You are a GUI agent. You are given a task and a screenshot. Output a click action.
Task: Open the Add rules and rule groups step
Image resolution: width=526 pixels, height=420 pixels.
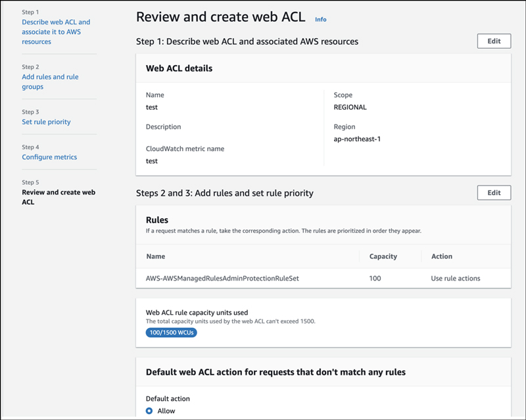51,82
